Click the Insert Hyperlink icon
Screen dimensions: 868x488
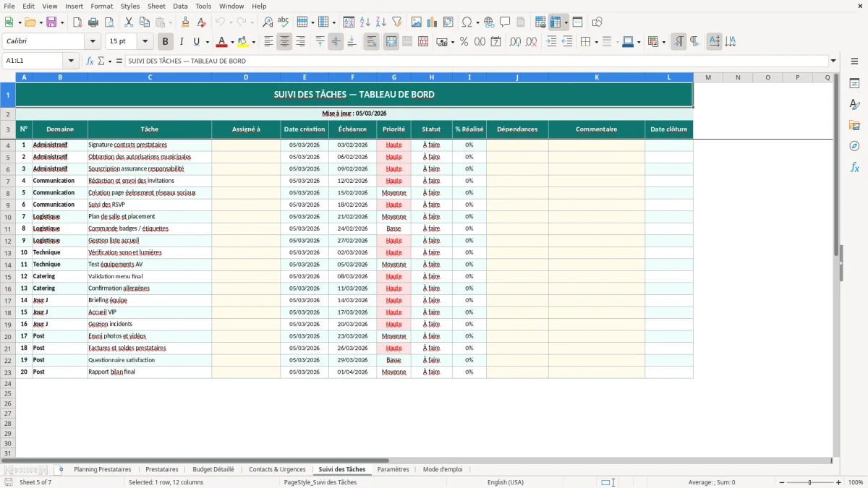tap(489, 22)
